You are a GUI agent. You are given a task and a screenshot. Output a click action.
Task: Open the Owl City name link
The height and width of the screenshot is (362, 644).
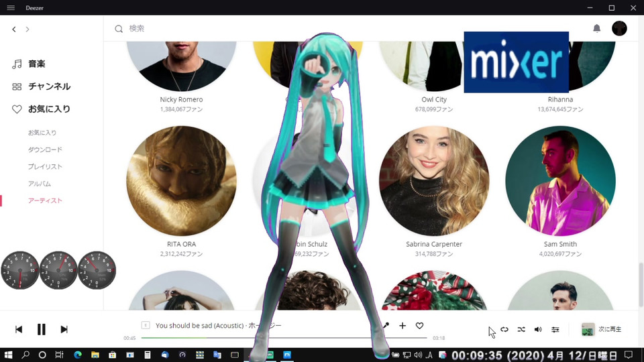coord(434,99)
